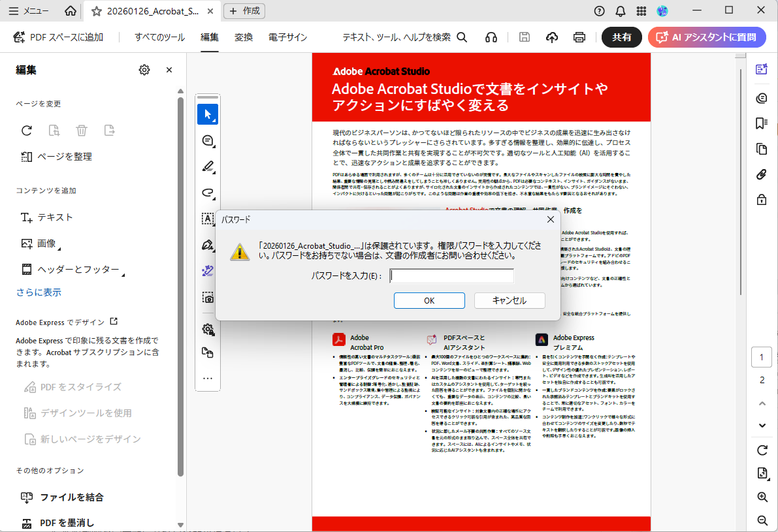Click ファイルを結合

pos(62,497)
